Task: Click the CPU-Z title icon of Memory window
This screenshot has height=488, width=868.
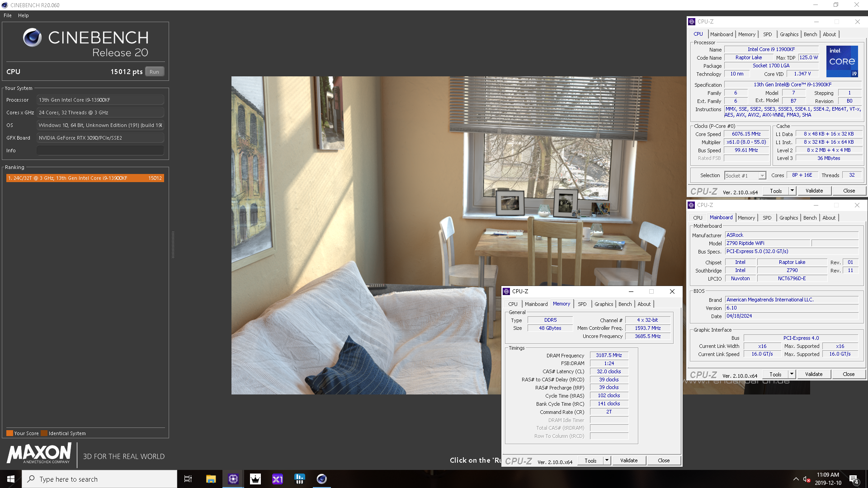Action: pos(506,291)
